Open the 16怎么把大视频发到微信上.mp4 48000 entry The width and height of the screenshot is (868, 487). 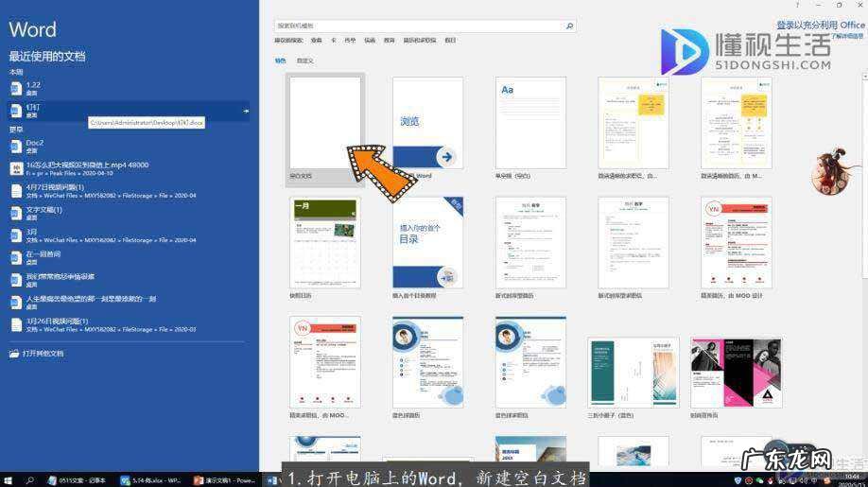(x=129, y=168)
